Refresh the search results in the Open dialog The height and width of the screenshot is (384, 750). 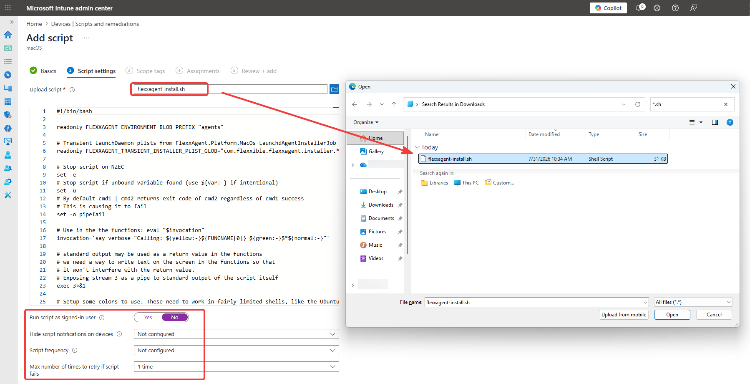click(x=637, y=104)
